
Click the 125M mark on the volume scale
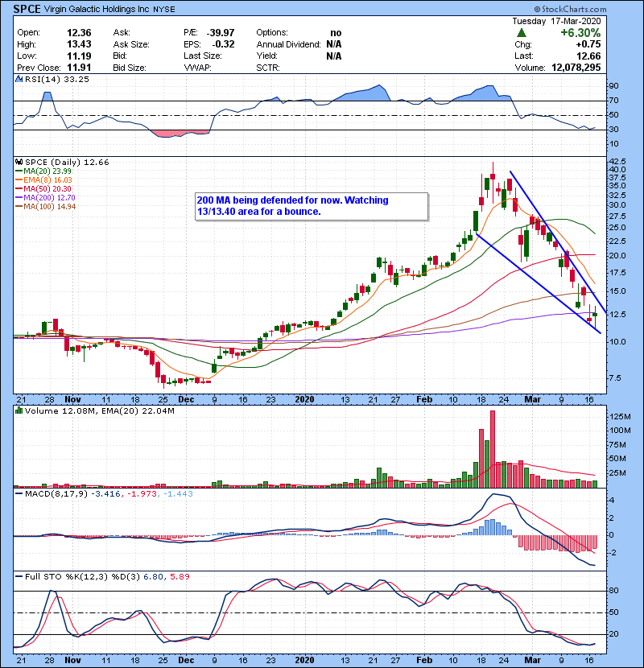click(x=620, y=417)
